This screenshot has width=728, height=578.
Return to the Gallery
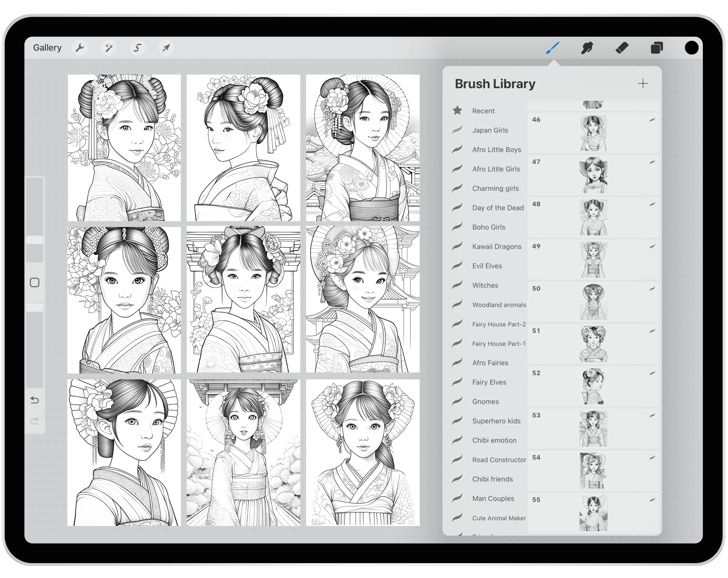48,48
